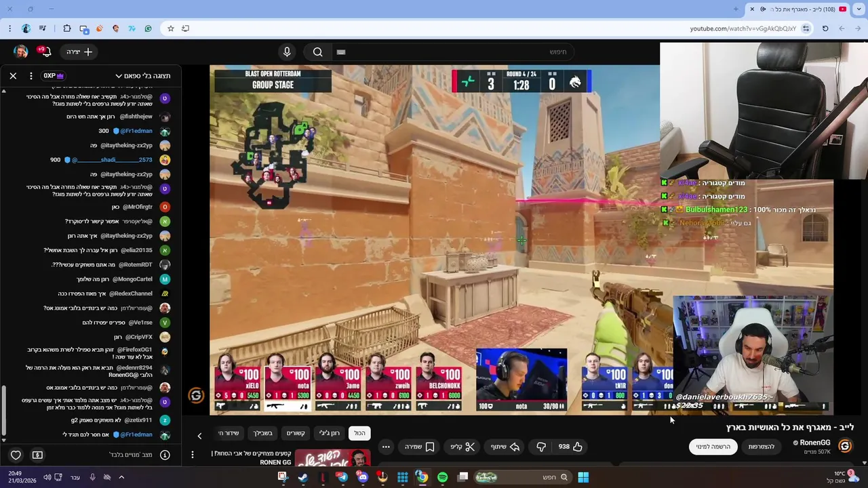The height and width of the screenshot is (488, 868).
Task: Click the Create (יצירה) button
Action: pos(79,52)
